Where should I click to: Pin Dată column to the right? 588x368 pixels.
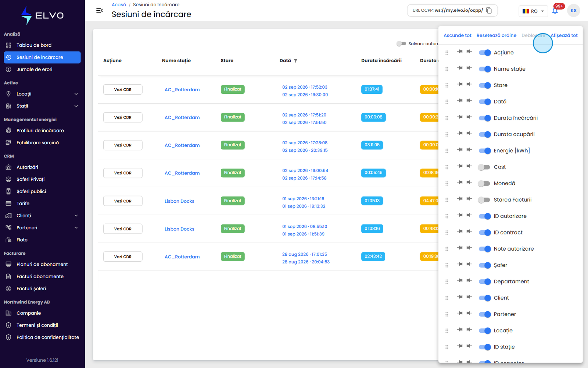tap(469, 100)
